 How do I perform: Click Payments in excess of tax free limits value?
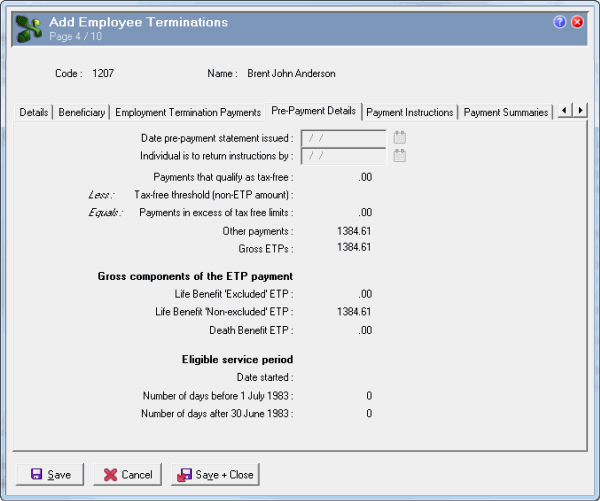point(365,212)
